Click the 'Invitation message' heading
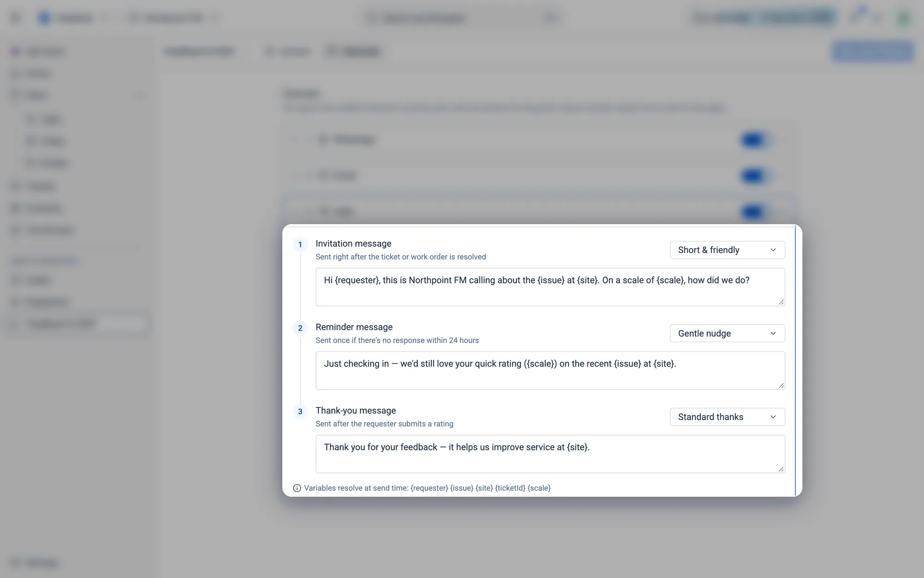This screenshot has height=578, width=924. click(x=353, y=243)
